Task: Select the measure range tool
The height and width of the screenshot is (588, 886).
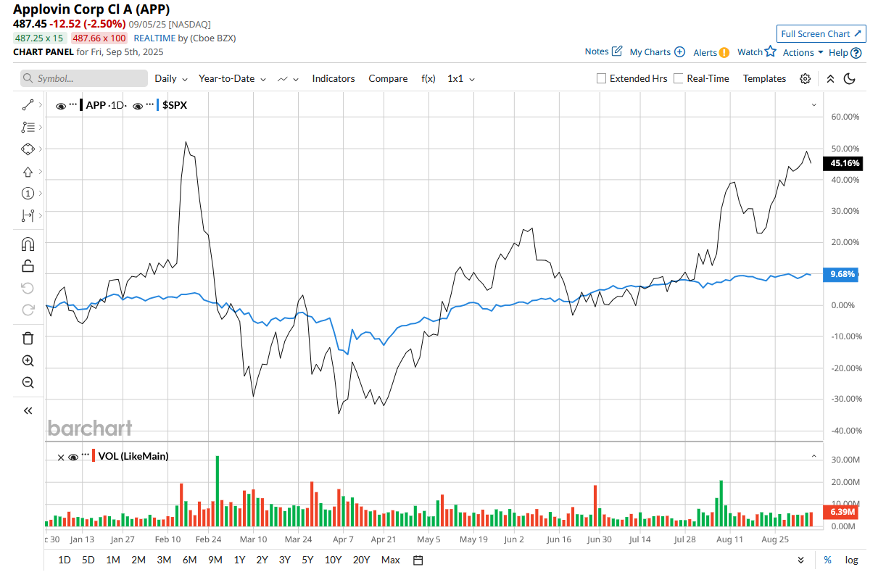Action: click(28, 215)
